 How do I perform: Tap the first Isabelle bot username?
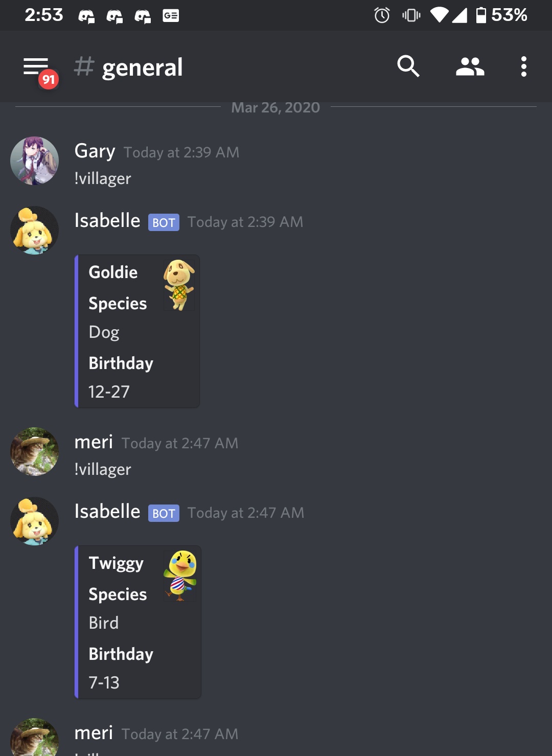(x=107, y=221)
